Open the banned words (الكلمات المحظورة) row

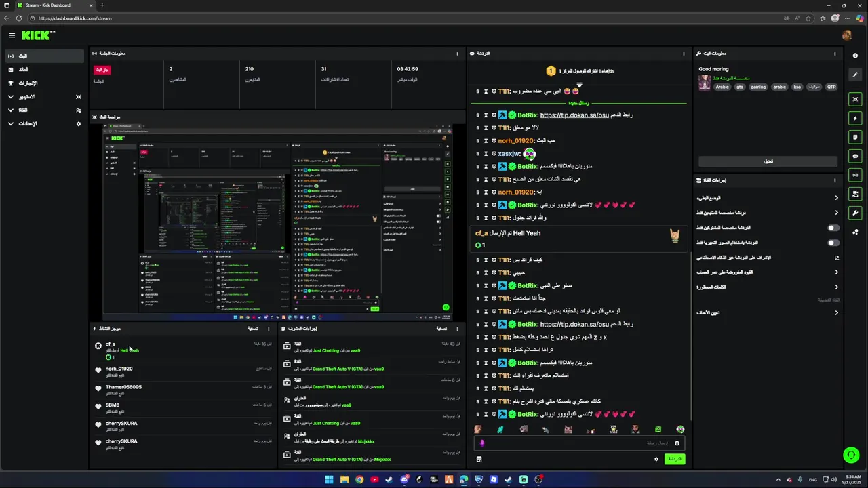(x=767, y=287)
